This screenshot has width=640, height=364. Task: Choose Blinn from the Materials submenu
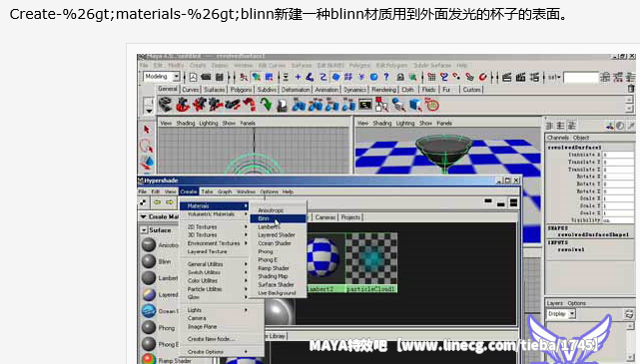(278, 218)
